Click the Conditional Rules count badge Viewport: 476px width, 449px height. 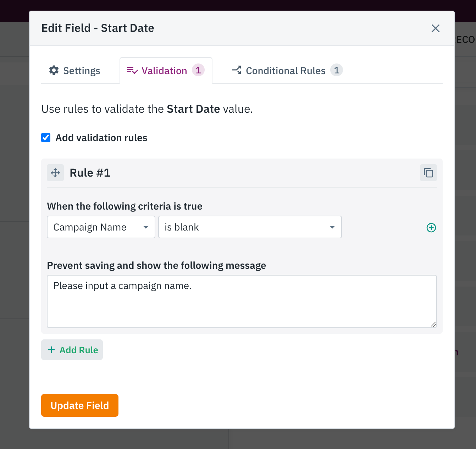[x=337, y=70]
